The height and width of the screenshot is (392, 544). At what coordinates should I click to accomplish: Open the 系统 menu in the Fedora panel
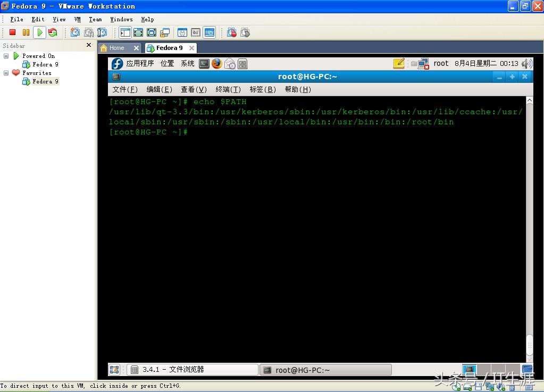tap(187, 63)
